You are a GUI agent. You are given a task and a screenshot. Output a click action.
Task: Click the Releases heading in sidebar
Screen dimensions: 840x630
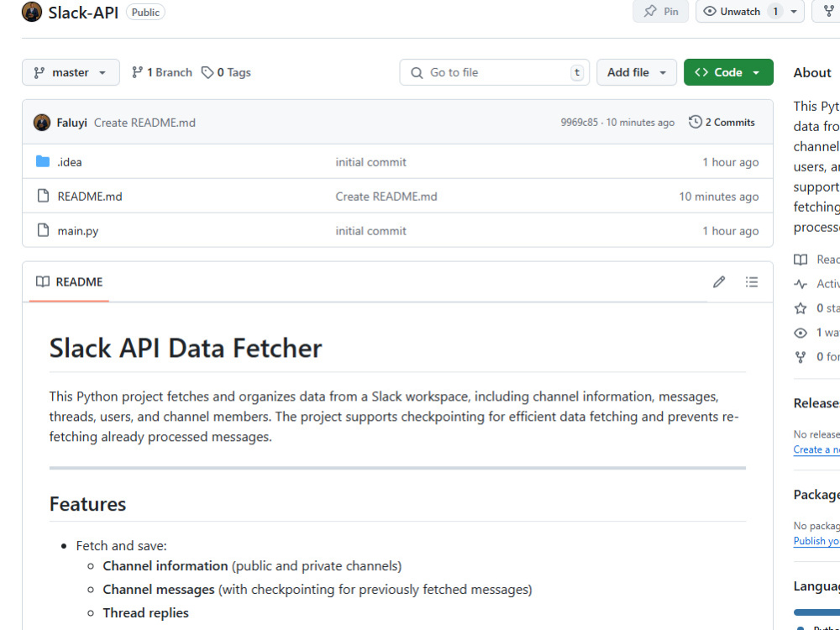pyautogui.click(x=816, y=403)
